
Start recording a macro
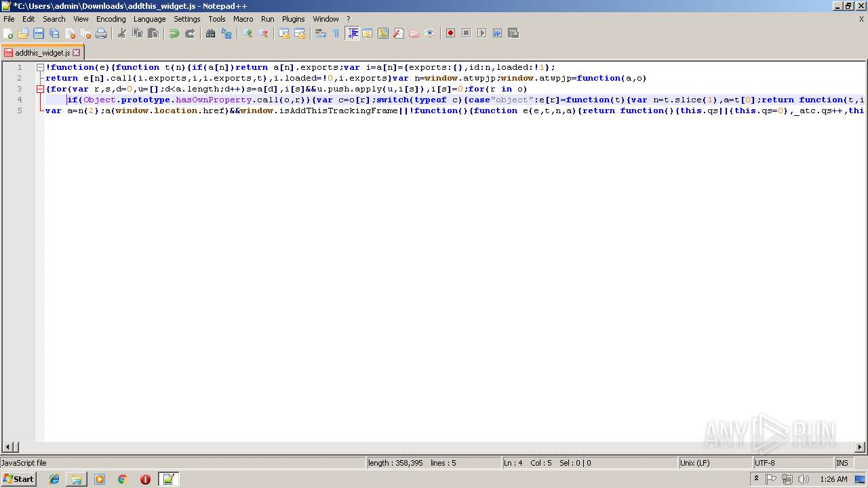tap(451, 33)
